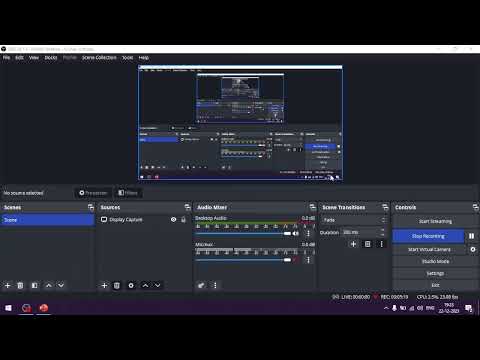Adjust Mic/Aux volume slider
This screenshot has height=360, width=480.
243,260
